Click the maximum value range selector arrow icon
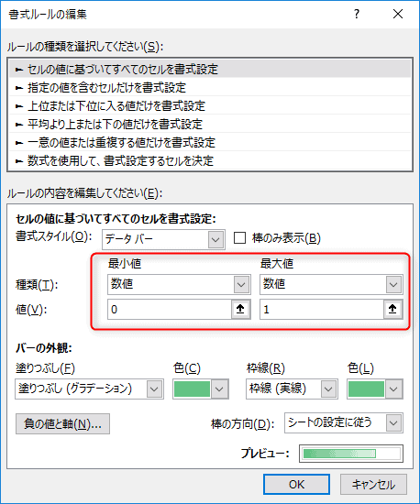 click(392, 309)
